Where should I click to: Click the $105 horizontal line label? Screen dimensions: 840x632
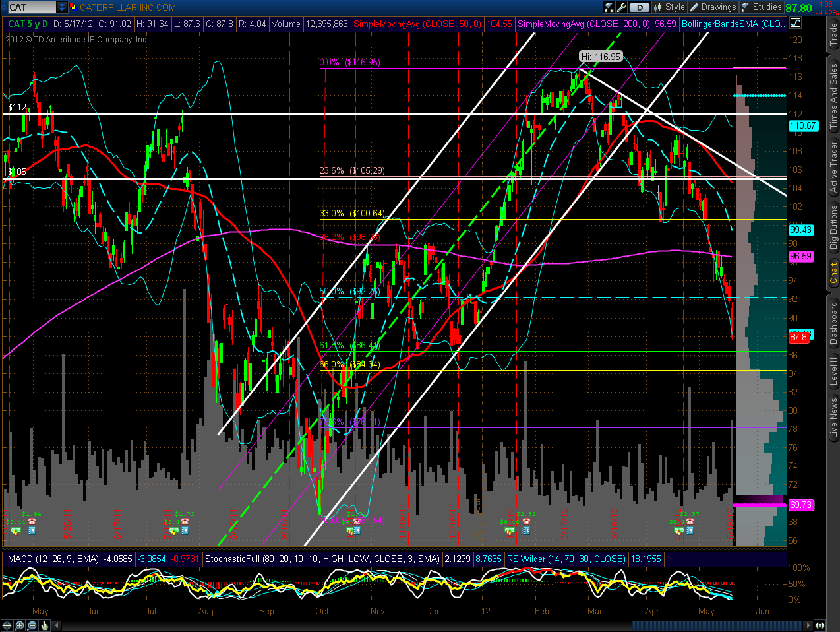point(17,172)
